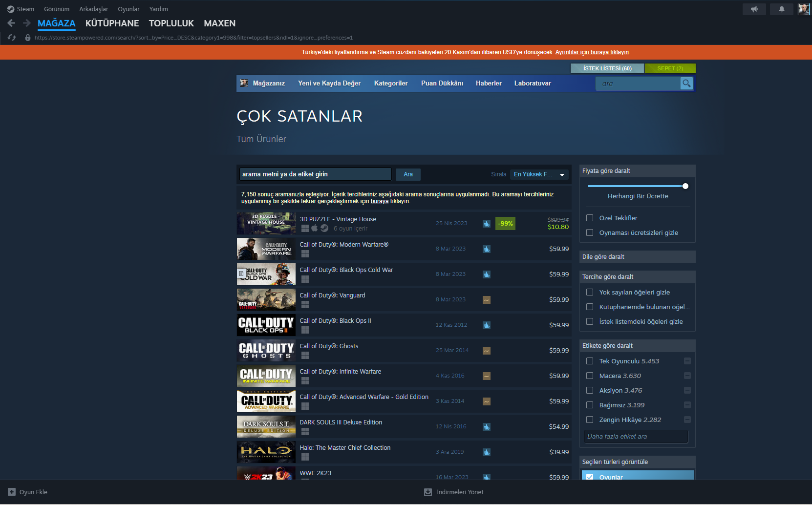Click the review icon for Call of Duty: Ghosts
812x505 pixels.
click(487, 351)
